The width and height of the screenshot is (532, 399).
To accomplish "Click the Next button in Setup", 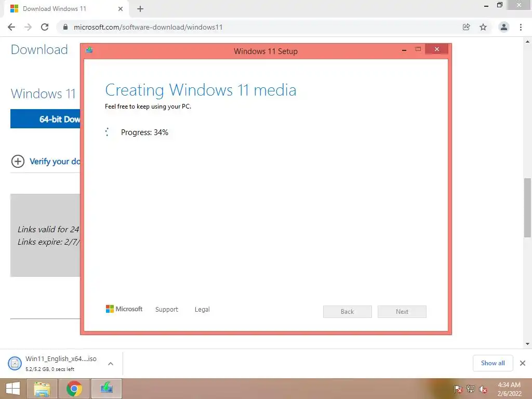I will (x=402, y=312).
